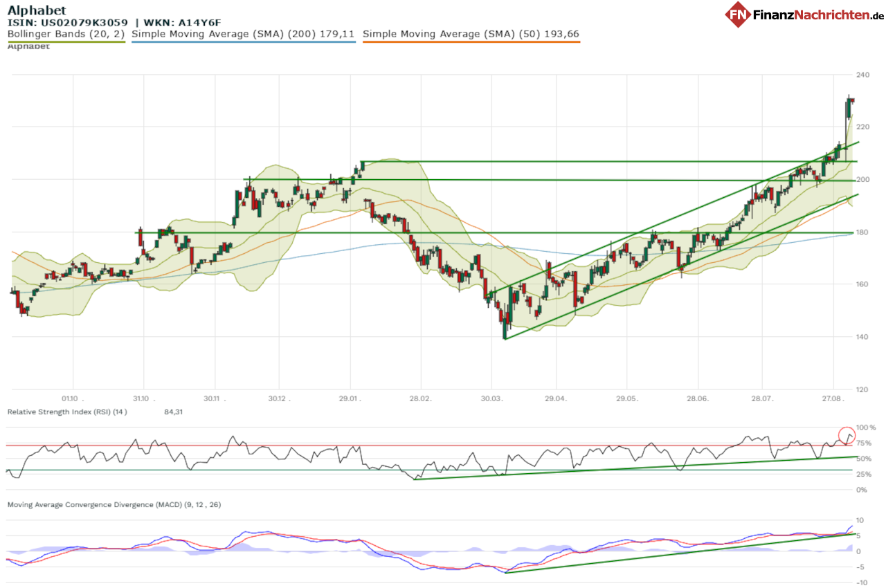This screenshot has width=886, height=588.
Task: Click the 28.06. date axis label
Action: (698, 398)
